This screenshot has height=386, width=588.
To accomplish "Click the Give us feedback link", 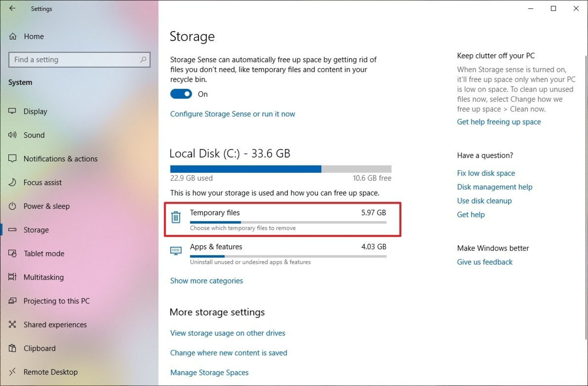I will pos(484,262).
